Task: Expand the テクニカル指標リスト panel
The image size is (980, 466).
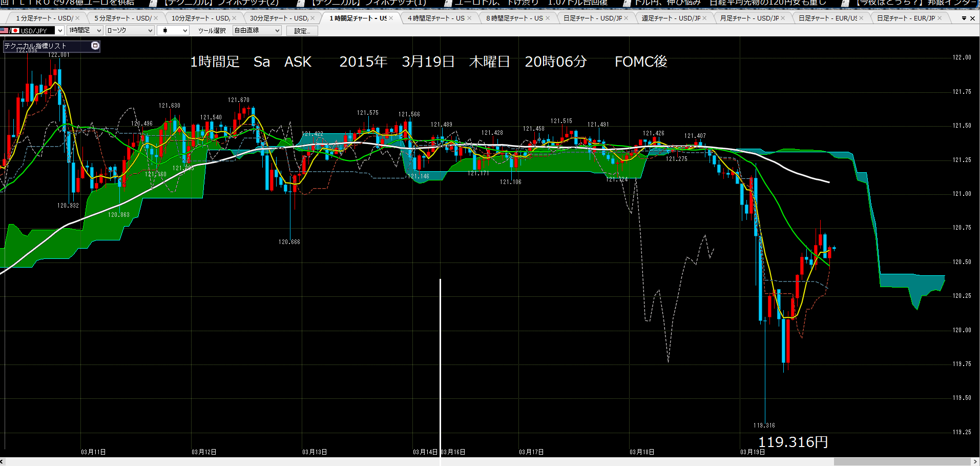Action: coord(95,46)
